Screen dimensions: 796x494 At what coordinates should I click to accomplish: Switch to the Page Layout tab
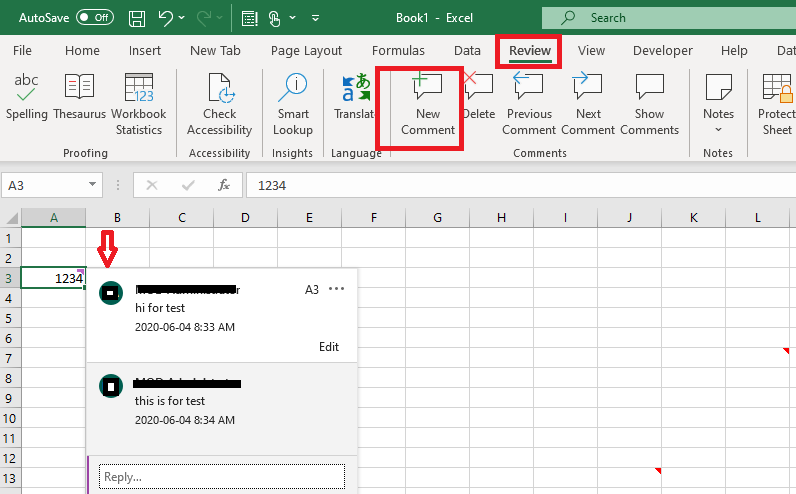(x=306, y=51)
